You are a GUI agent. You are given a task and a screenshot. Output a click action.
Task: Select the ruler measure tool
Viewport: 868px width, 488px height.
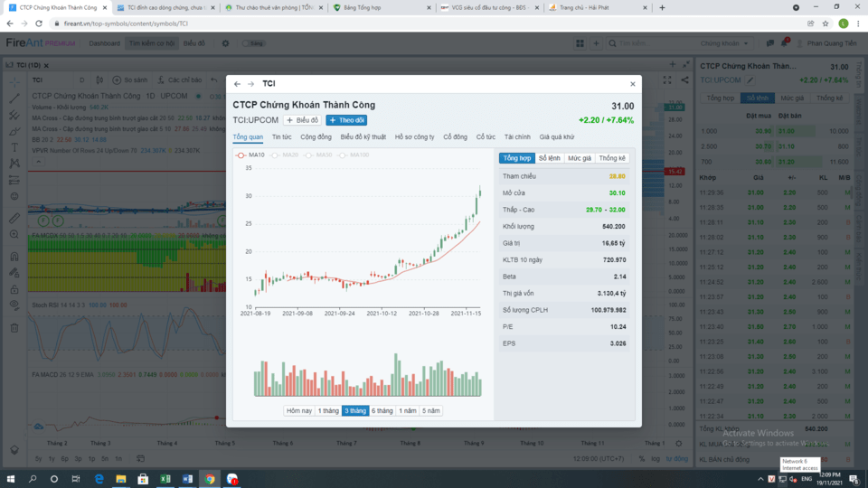(x=14, y=218)
